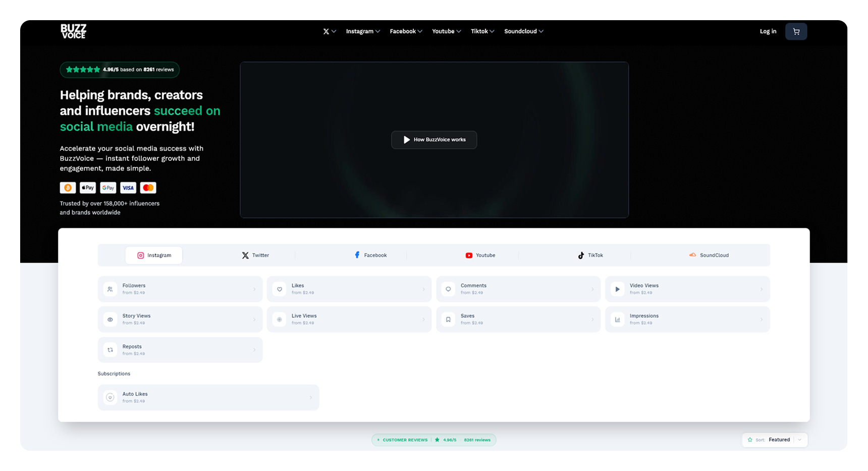The image size is (868, 471).
Task: Expand the Instagram navbar menu
Action: point(363,31)
